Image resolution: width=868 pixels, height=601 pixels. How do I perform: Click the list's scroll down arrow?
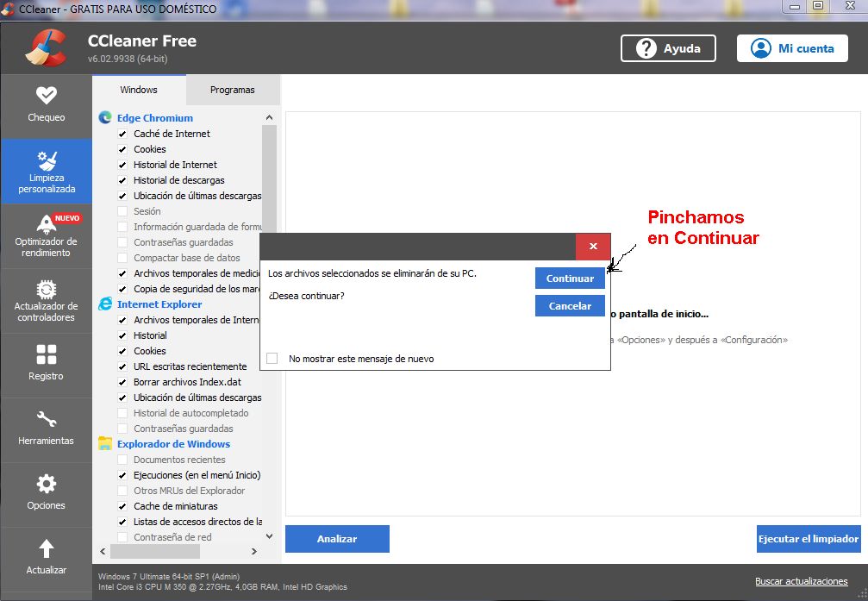269,536
